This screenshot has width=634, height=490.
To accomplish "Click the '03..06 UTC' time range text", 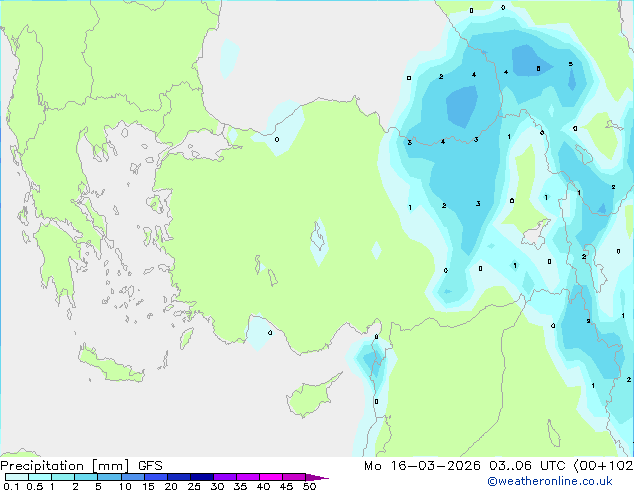I will pos(527,466).
